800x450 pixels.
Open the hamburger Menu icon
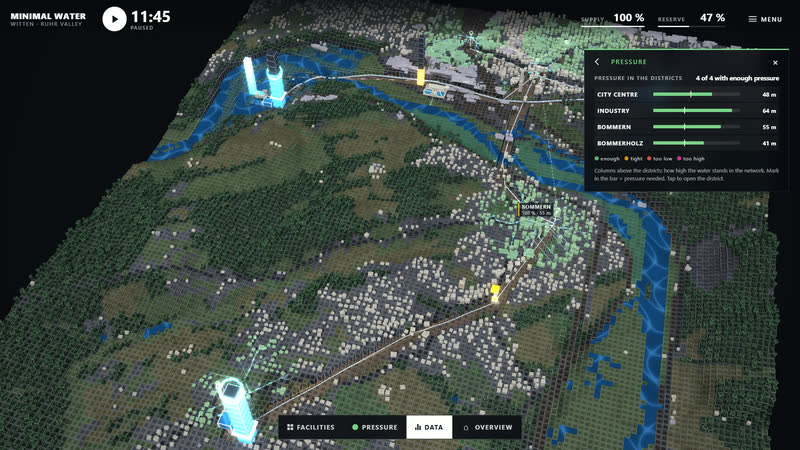[753, 19]
